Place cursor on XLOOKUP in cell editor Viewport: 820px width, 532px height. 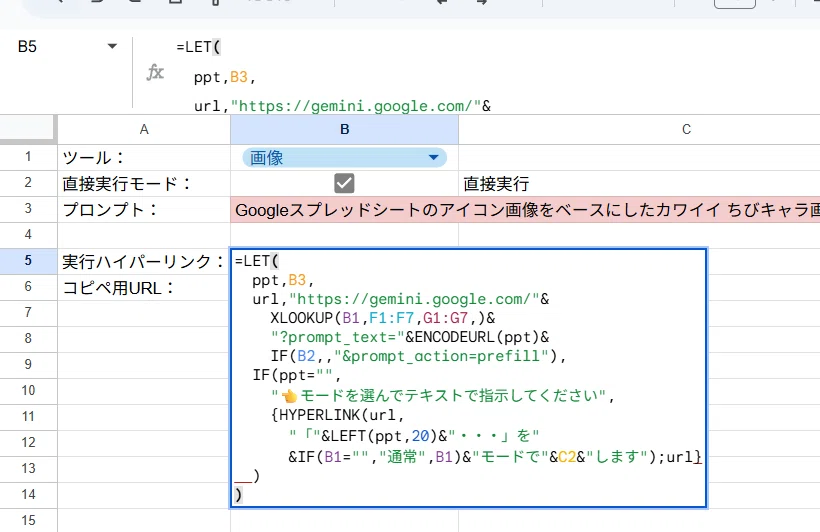[x=302, y=318]
